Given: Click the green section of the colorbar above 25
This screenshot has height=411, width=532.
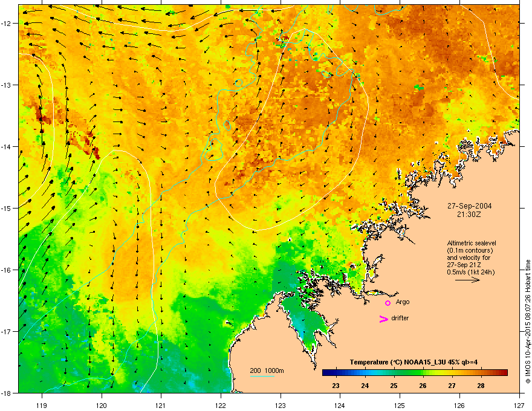Looking at the screenshot, I should (x=395, y=373).
